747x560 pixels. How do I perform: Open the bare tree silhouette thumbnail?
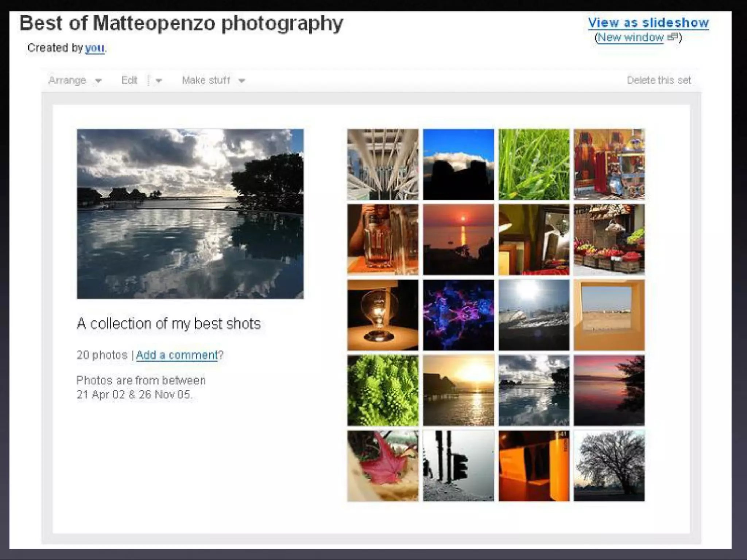coord(609,466)
